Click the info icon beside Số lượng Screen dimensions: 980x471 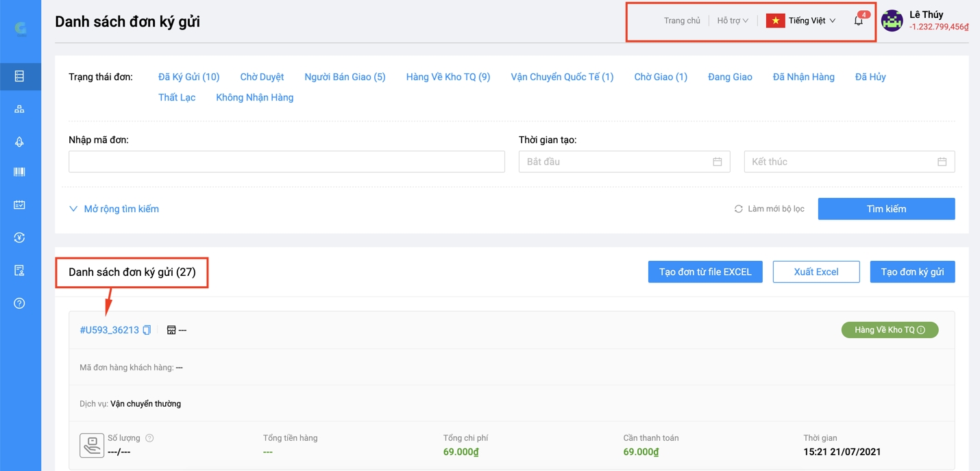[x=149, y=438]
